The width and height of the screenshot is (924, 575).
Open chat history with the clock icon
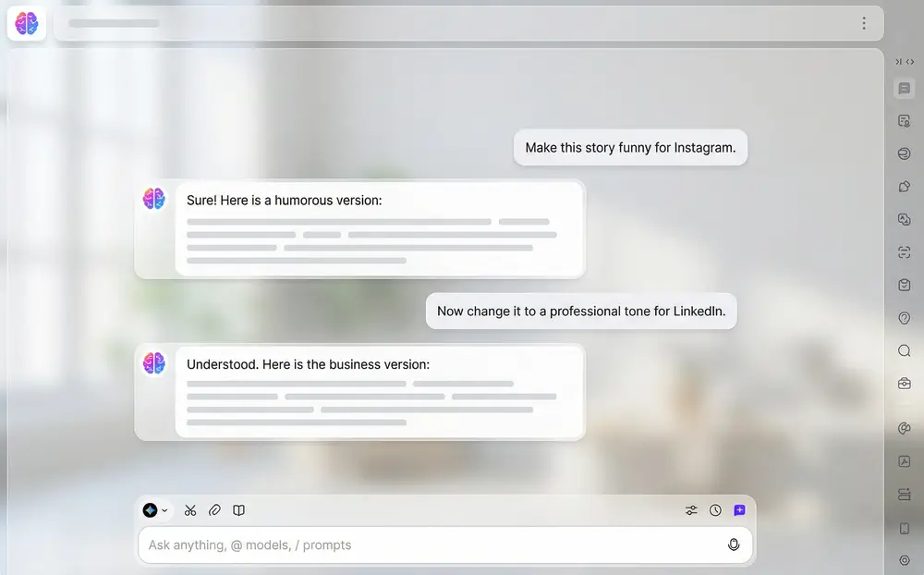point(715,510)
